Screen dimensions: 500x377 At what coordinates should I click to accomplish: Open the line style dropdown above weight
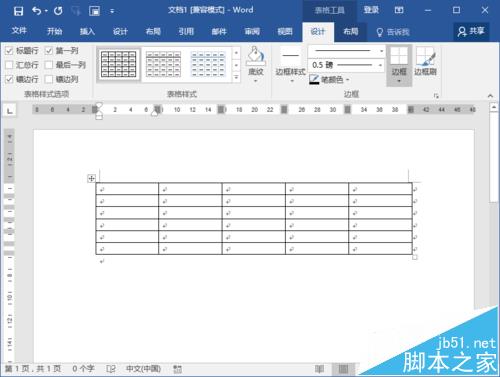(x=346, y=51)
